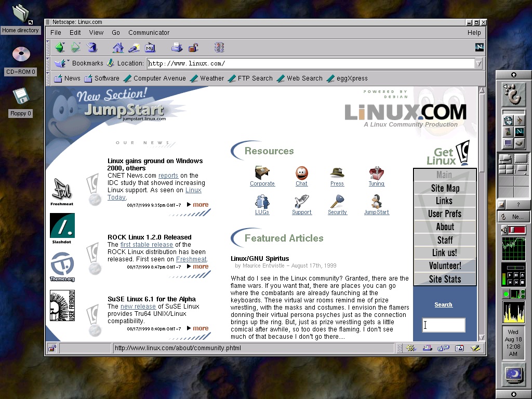
Task: Open the Home directory desktop icon
Action: tap(21, 14)
